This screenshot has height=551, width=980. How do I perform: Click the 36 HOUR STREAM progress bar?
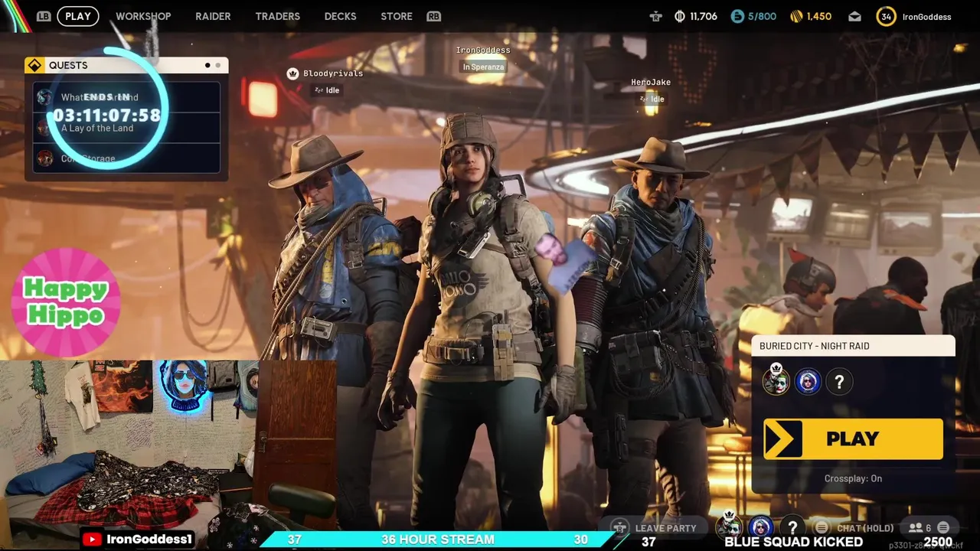coord(438,540)
